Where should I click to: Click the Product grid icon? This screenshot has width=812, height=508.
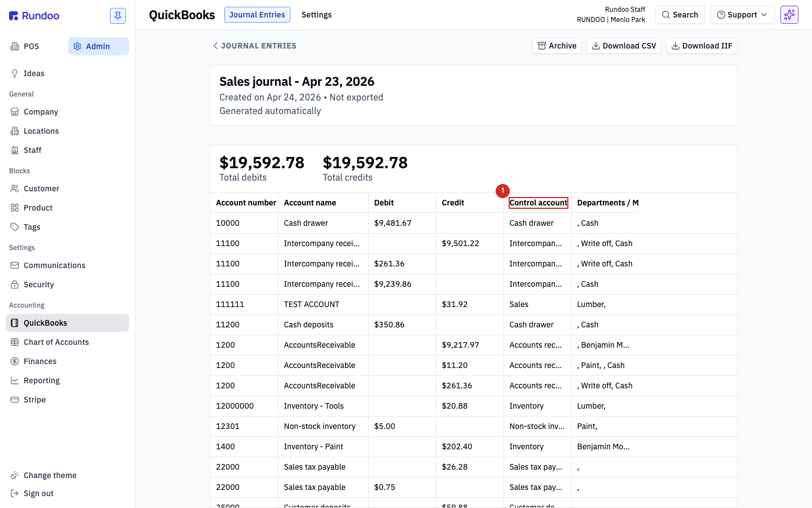click(15, 208)
